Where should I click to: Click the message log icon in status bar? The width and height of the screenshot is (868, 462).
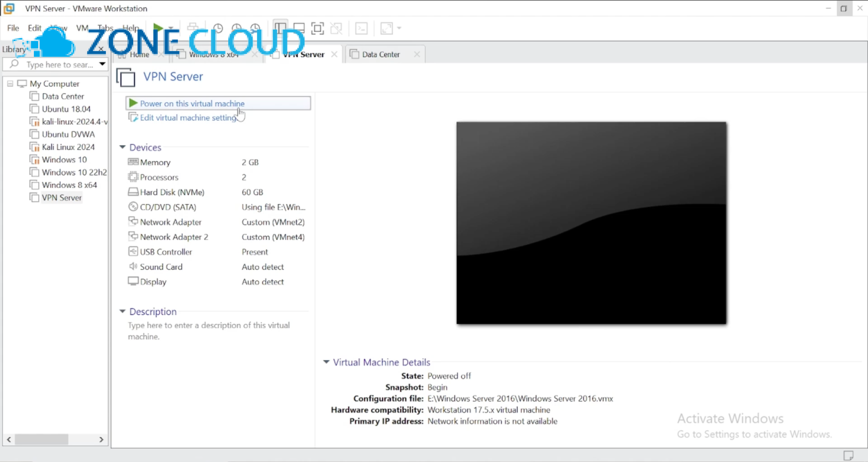tap(848, 455)
